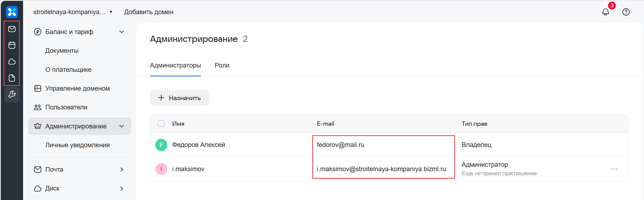
Task: Click the Назначить button
Action: click(179, 98)
